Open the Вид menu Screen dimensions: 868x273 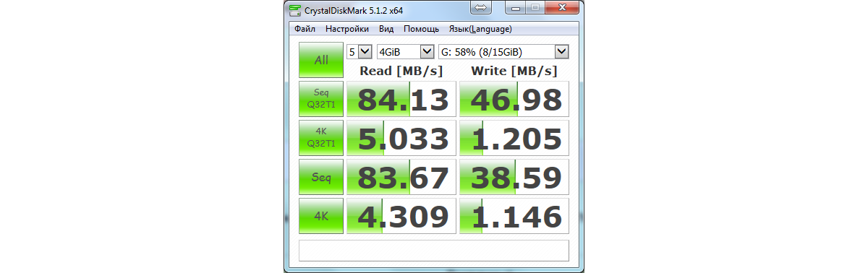point(386,29)
